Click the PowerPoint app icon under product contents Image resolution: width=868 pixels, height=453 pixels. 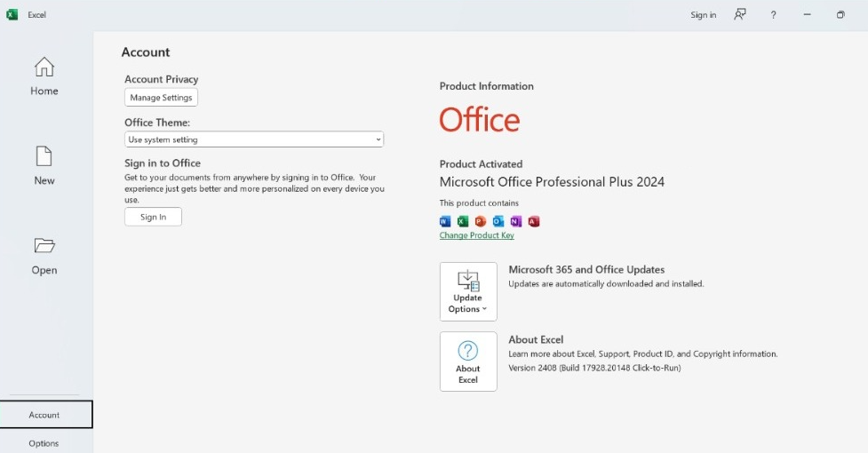pos(481,222)
